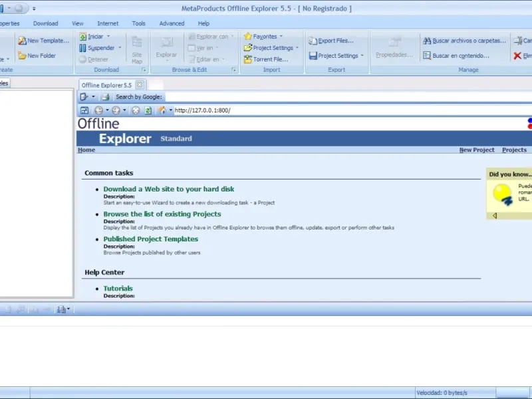Refresh the current browser page

(x=148, y=110)
